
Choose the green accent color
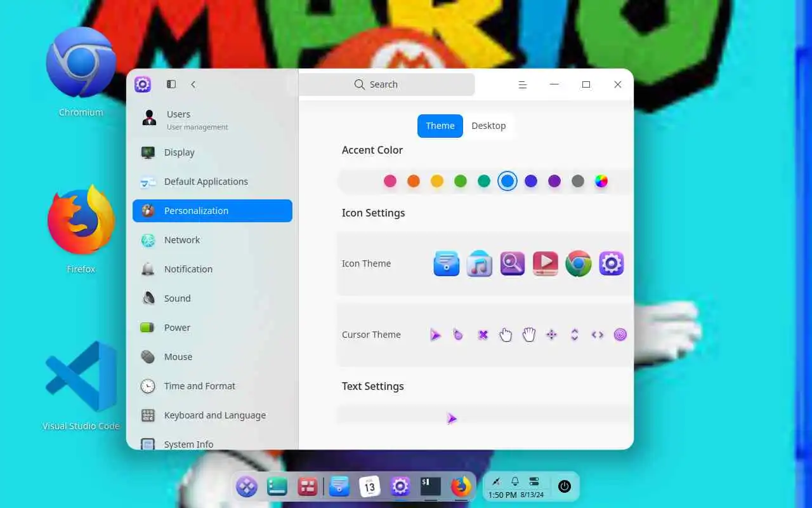pos(461,182)
